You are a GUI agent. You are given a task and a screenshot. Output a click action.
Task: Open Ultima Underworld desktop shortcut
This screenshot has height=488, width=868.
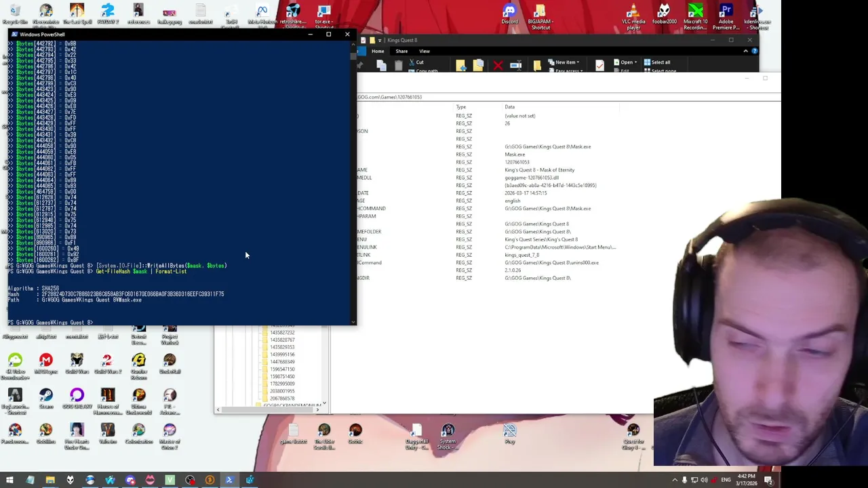139,401
